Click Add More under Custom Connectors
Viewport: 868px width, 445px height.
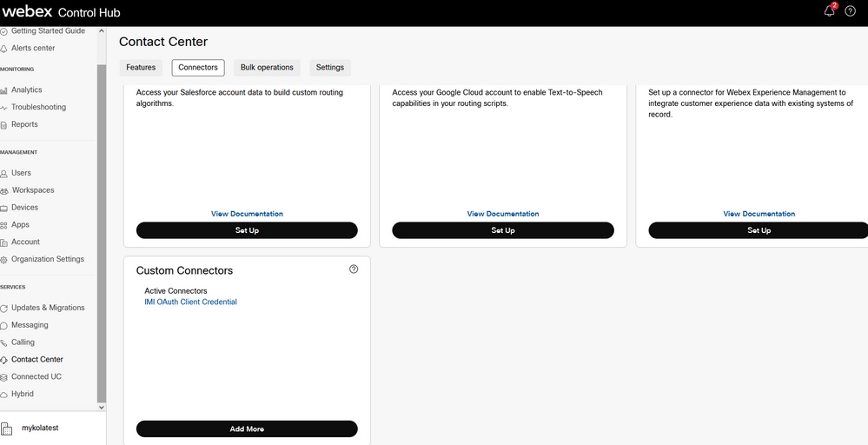pyautogui.click(x=247, y=429)
